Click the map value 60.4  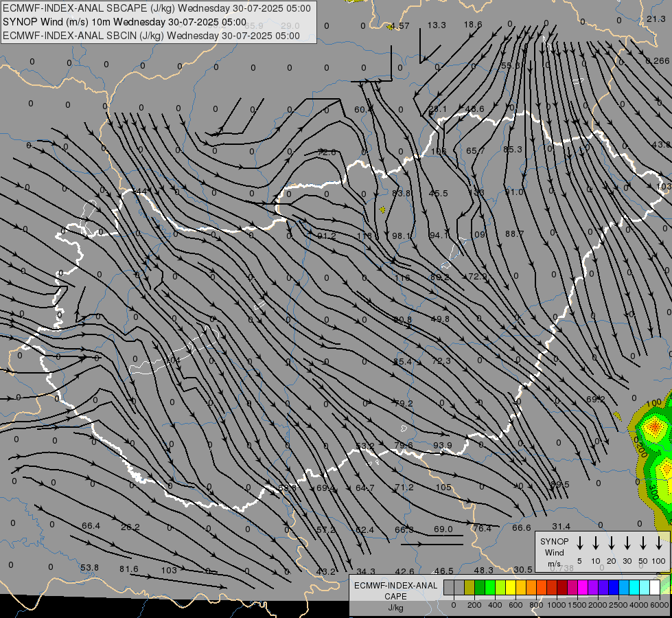[364, 110]
